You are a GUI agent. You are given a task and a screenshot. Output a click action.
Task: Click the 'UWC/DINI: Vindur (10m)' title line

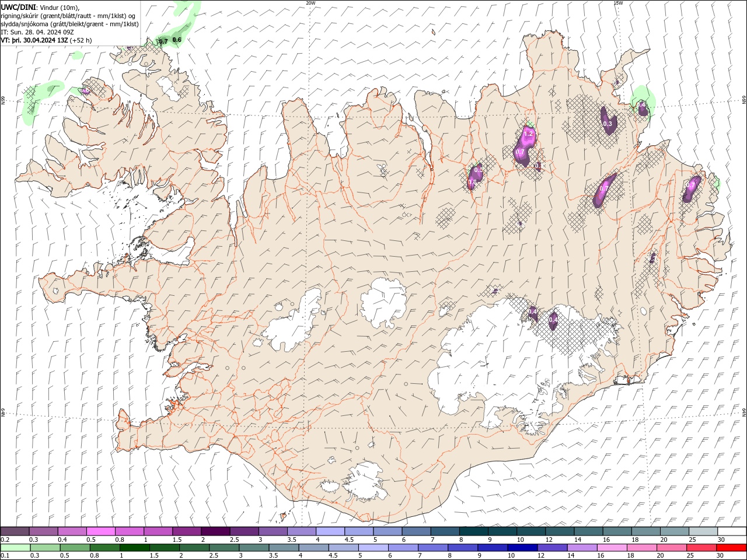[40, 7]
